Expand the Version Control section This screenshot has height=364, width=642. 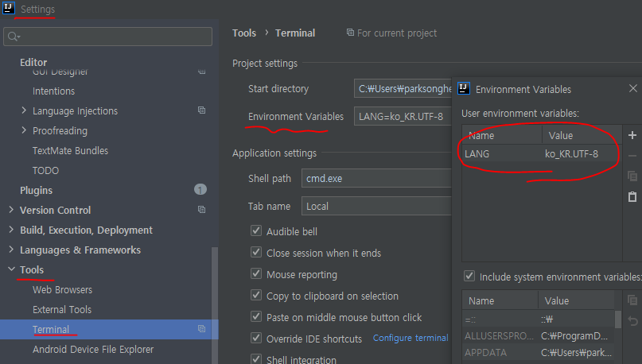tap(11, 209)
